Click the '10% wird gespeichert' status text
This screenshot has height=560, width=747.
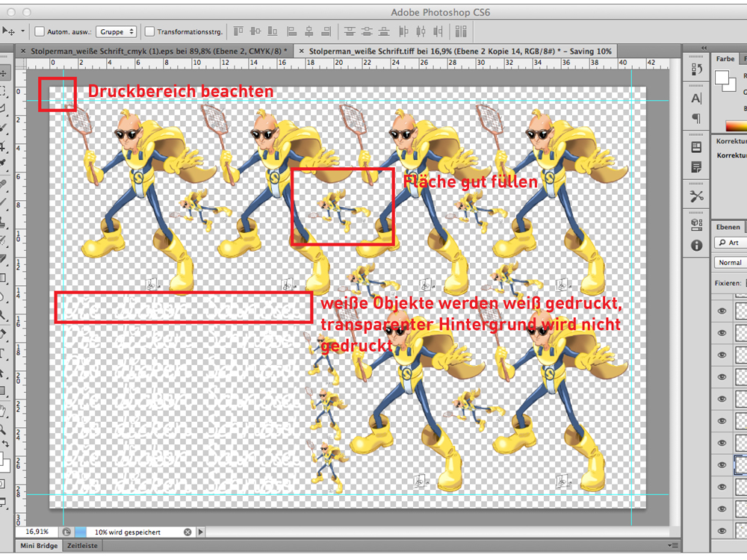point(128,532)
